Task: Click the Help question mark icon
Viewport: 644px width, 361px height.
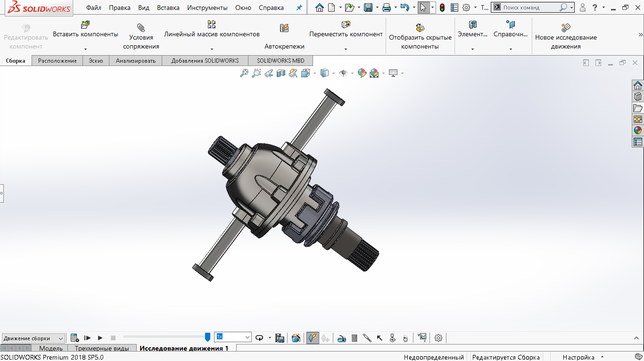Action: pos(595,8)
